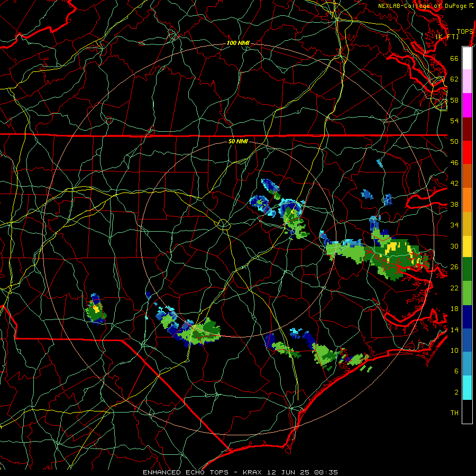Select the dark green legend swatch
The height and width of the screenshot is (476, 476).
[467, 269]
